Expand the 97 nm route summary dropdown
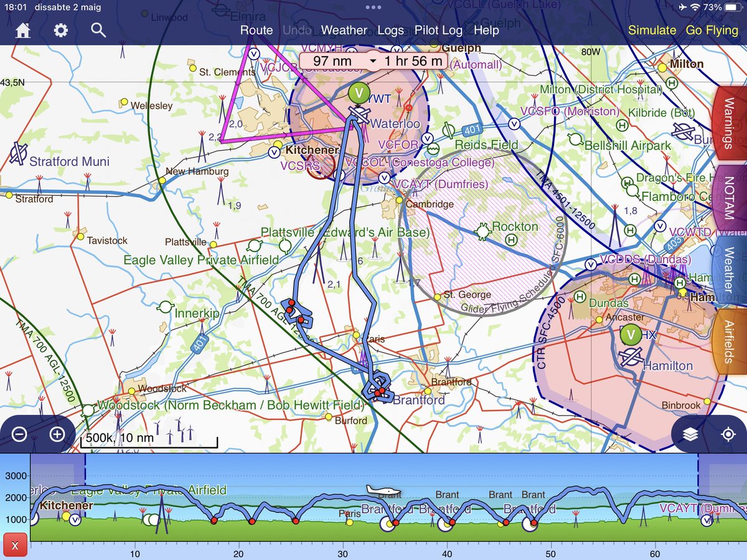The height and width of the screenshot is (560, 747). [x=374, y=61]
